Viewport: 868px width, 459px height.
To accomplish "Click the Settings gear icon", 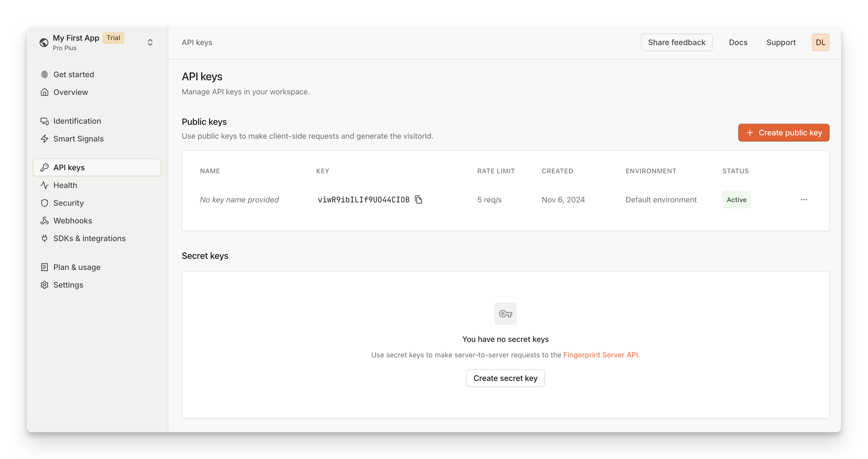I will (x=45, y=285).
